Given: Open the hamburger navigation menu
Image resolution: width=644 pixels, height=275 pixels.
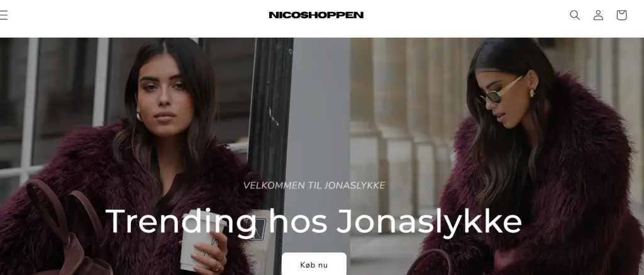Looking at the screenshot, I should pos(3,15).
